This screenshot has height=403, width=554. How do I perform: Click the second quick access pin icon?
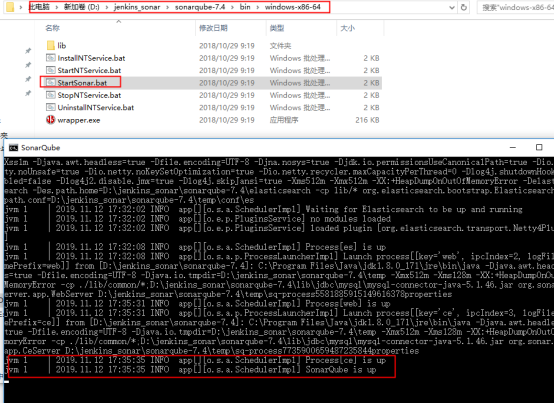[x=28, y=65]
